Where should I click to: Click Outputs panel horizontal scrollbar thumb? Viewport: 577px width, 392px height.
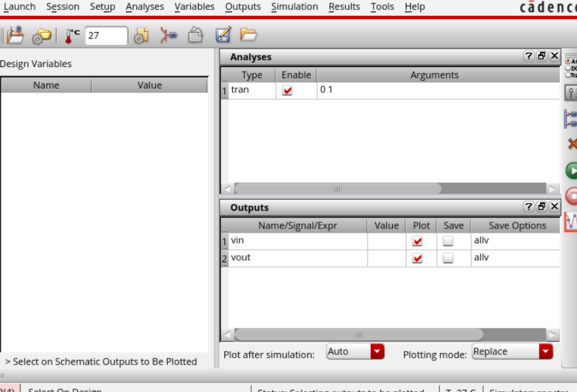click(359, 335)
